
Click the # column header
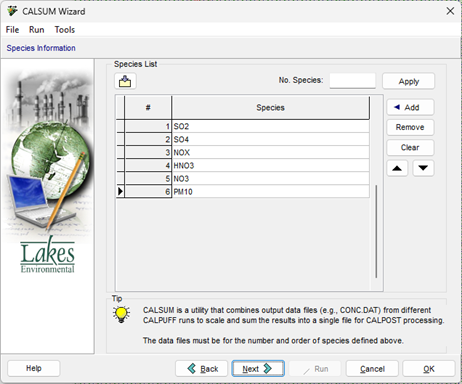[x=148, y=107]
